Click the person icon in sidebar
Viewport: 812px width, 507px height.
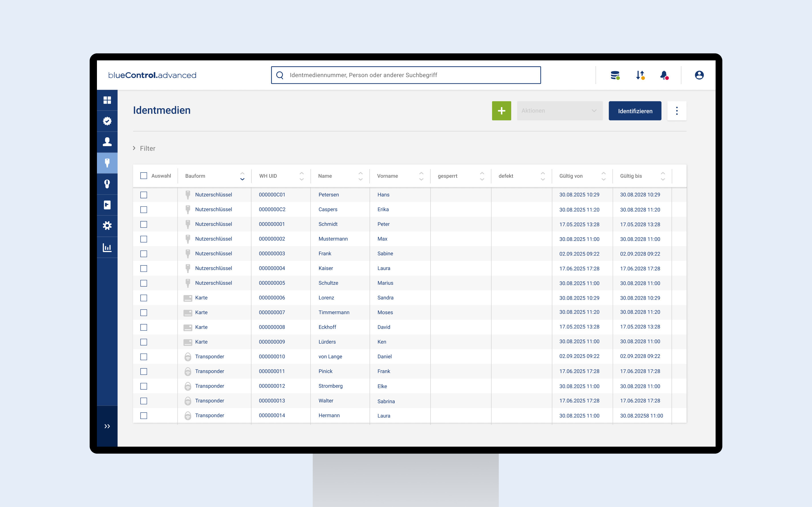(x=107, y=142)
